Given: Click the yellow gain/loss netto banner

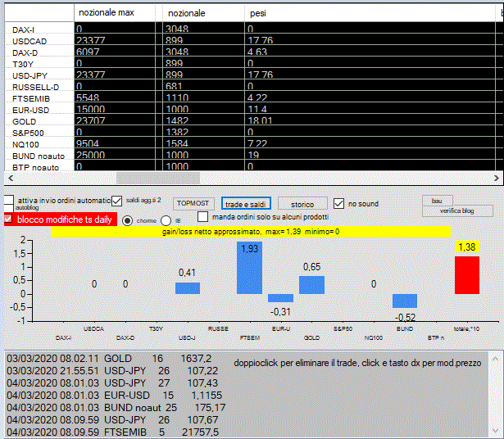Looking at the screenshot, I should (251, 231).
